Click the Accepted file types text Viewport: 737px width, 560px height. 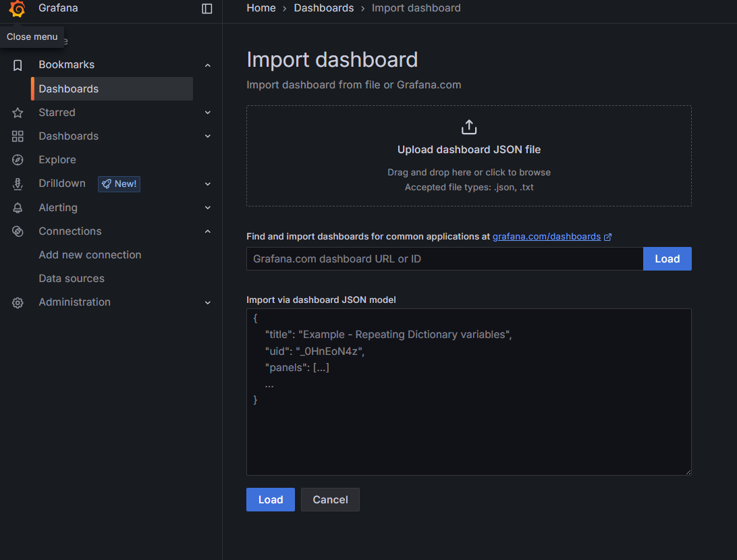click(x=468, y=187)
